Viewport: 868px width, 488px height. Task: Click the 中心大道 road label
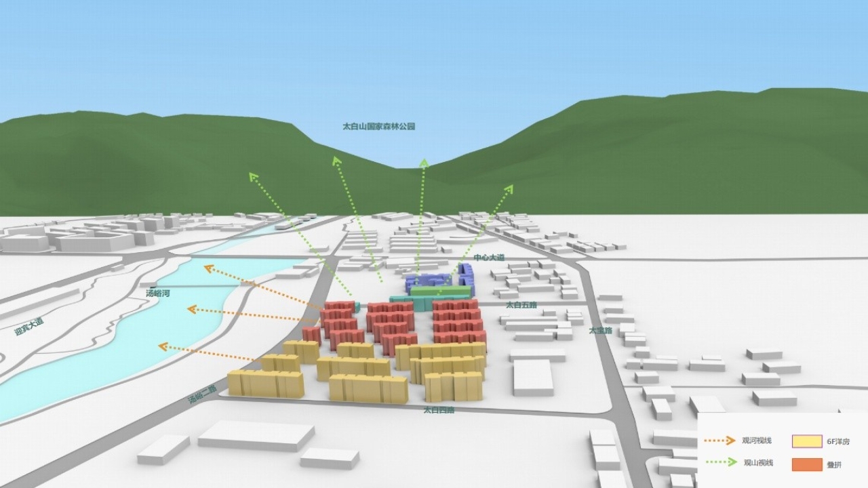489,258
